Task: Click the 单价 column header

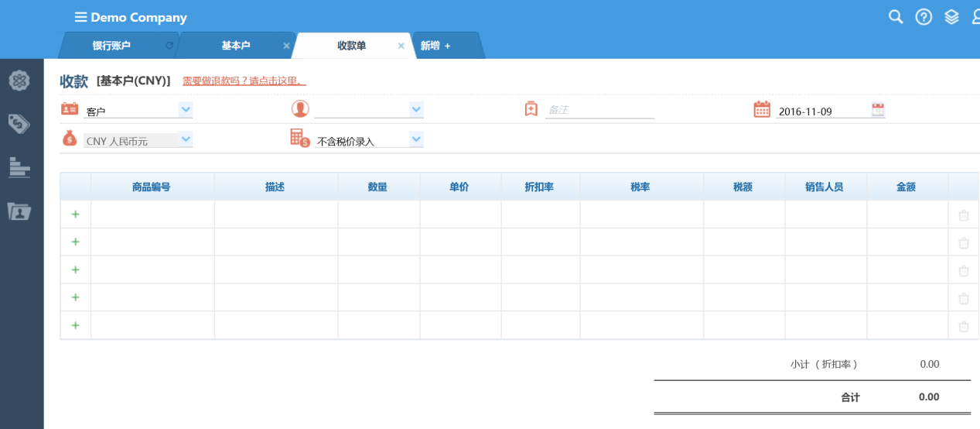Action: [460, 187]
